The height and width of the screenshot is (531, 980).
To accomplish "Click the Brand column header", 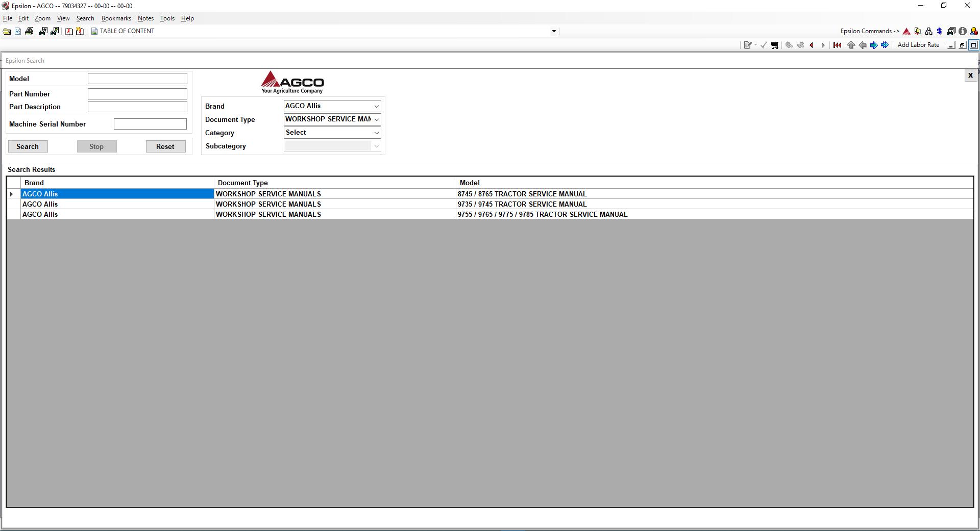I will pos(117,183).
